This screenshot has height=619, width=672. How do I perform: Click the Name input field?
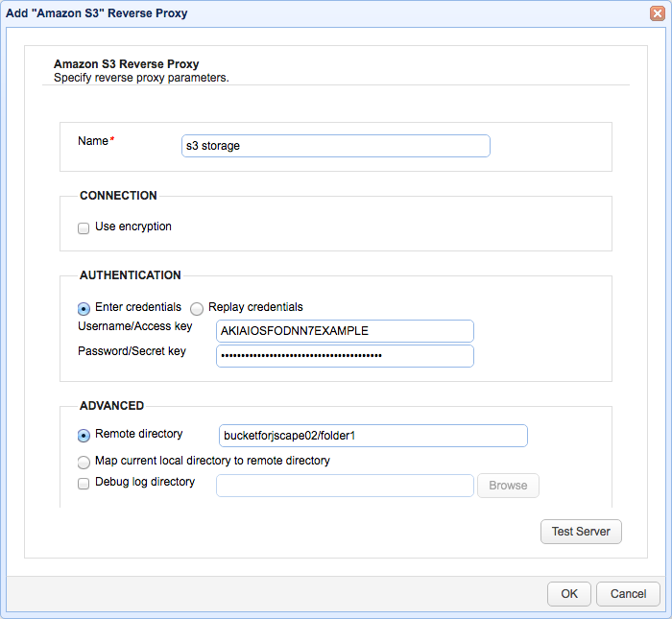[x=336, y=146]
